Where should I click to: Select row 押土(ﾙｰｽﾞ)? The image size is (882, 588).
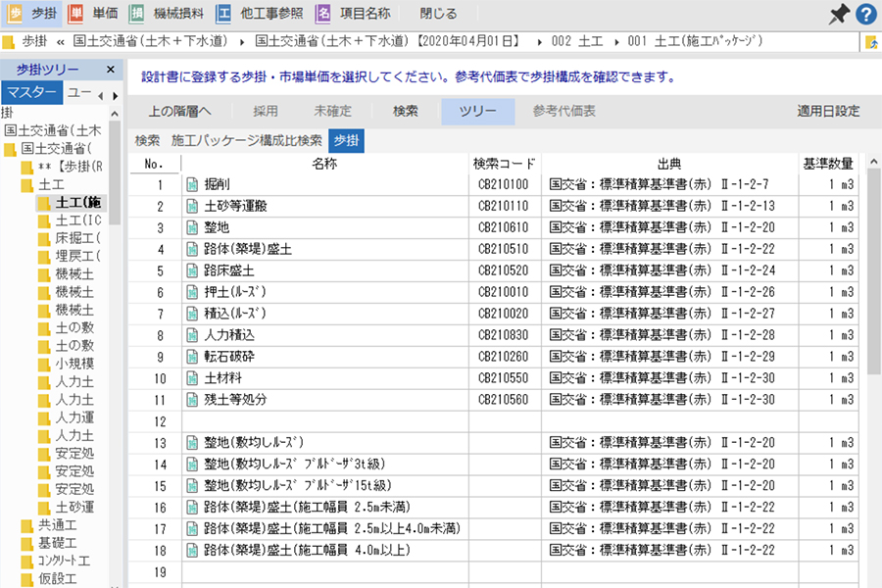click(493, 292)
